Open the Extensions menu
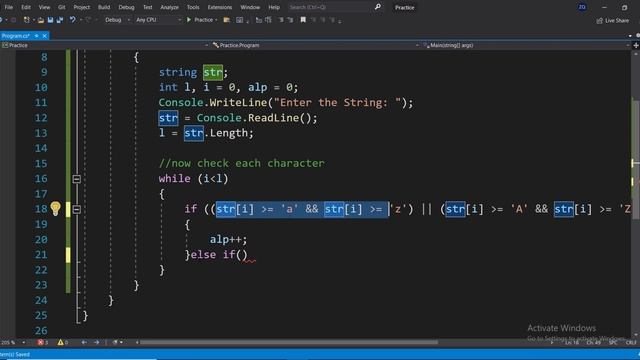The width and height of the screenshot is (640, 360). tap(220, 7)
